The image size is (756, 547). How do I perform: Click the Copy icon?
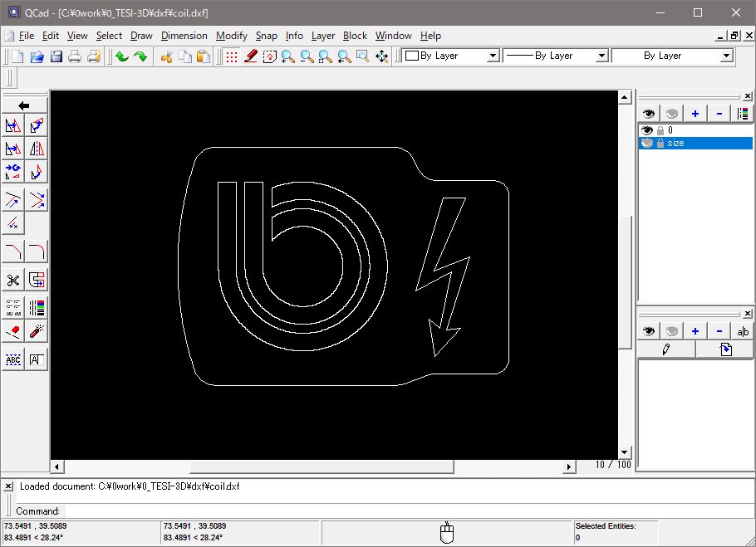[185, 56]
